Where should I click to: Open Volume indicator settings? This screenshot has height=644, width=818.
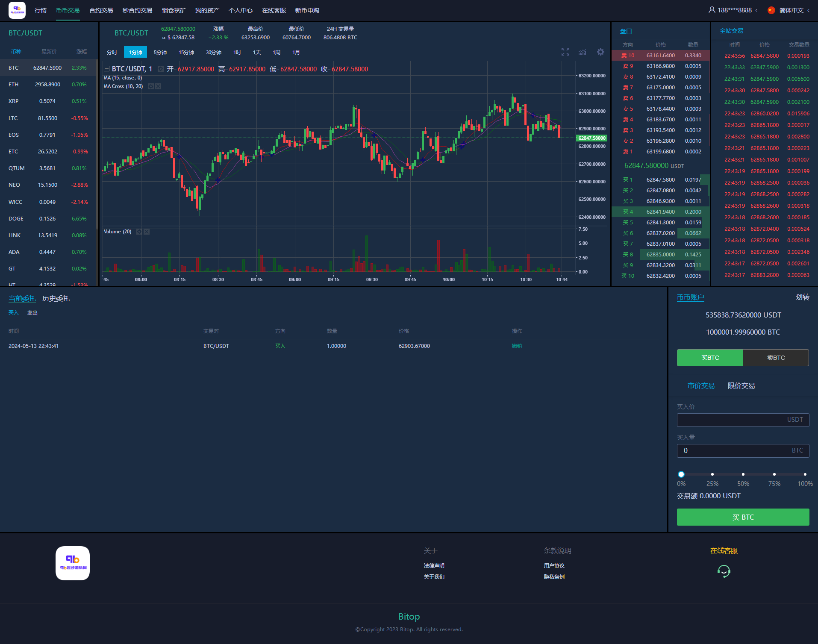coord(139,232)
